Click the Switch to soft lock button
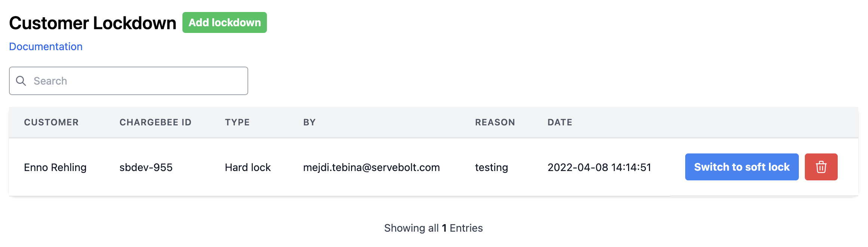Screen dimensions: 868x247 pos(742,167)
